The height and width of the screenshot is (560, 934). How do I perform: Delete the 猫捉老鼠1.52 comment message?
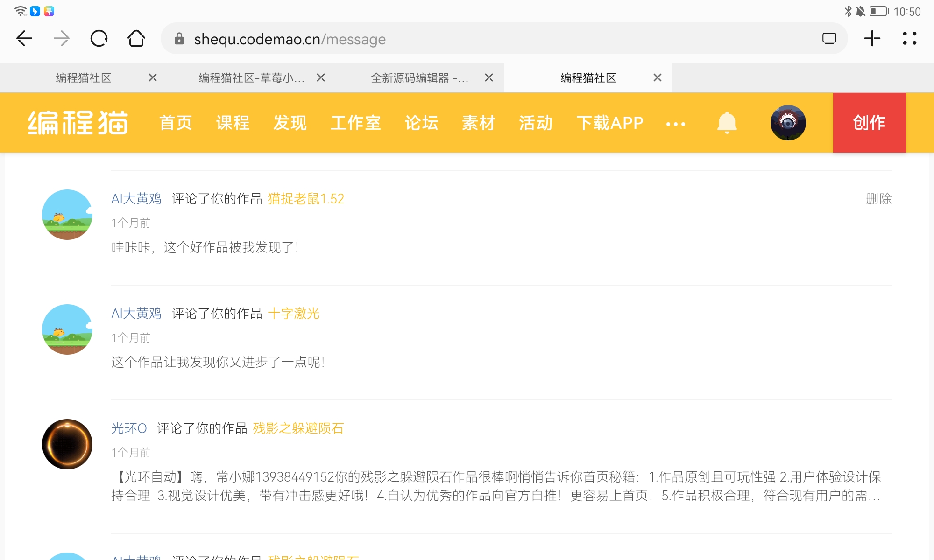point(879,199)
